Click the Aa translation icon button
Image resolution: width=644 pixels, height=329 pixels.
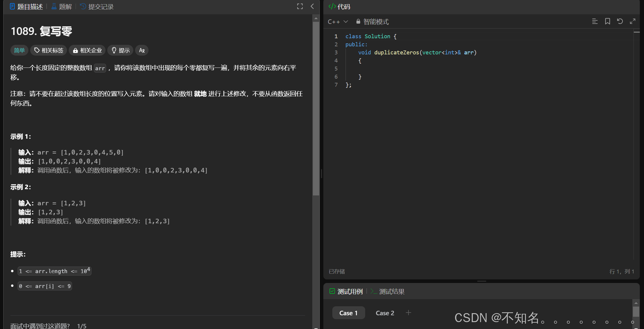pyautogui.click(x=142, y=50)
